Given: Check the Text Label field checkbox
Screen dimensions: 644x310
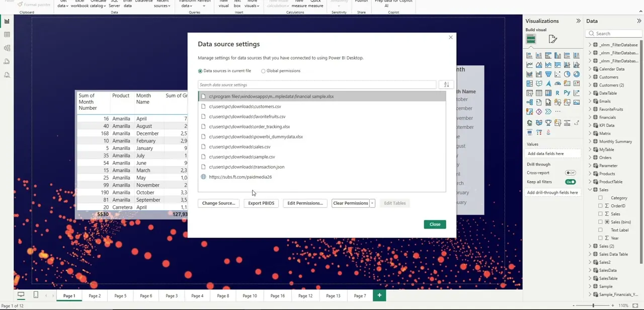Looking at the screenshot, I should tap(600, 230).
